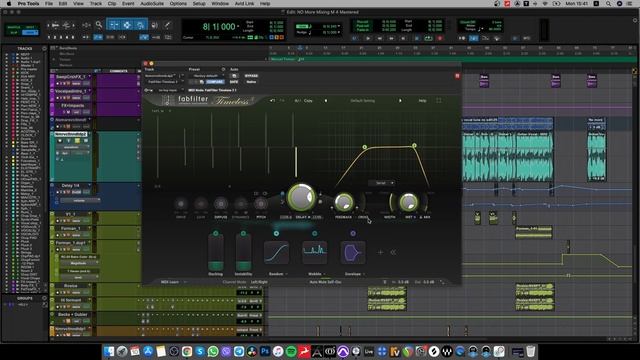
Task: Open the AudioSuite menu
Action: (x=152, y=4)
